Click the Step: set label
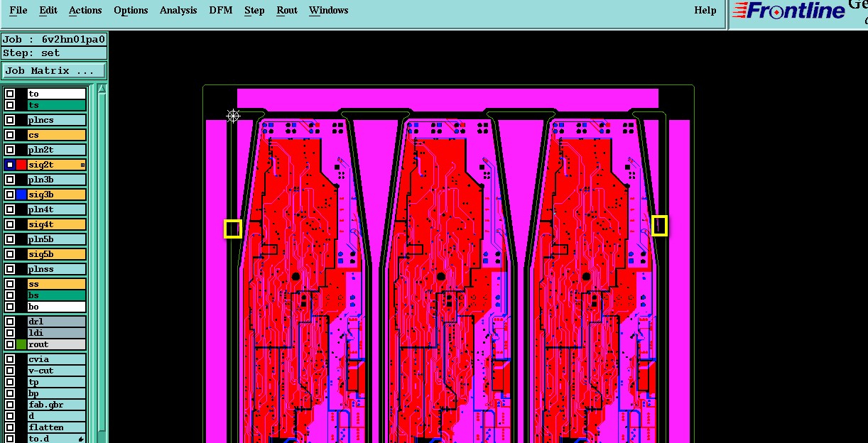This screenshot has width=868, height=443. pyautogui.click(x=54, y=53)
